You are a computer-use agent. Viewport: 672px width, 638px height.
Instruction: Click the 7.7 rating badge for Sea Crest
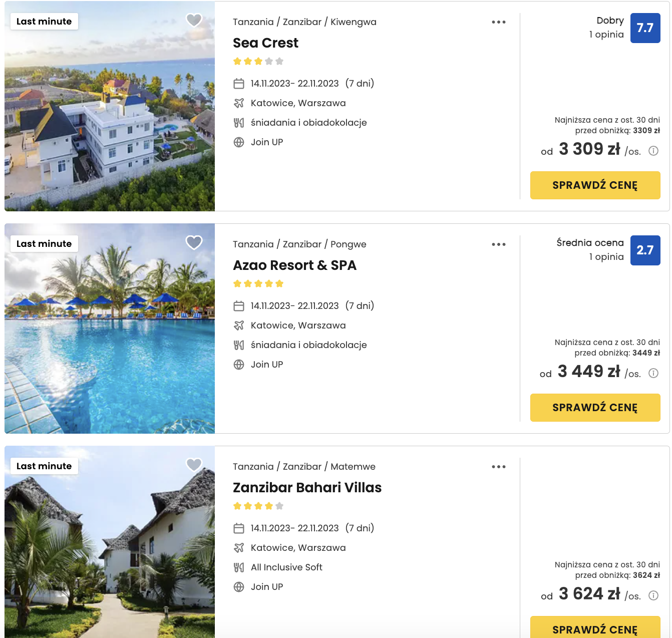coord(645,28)
